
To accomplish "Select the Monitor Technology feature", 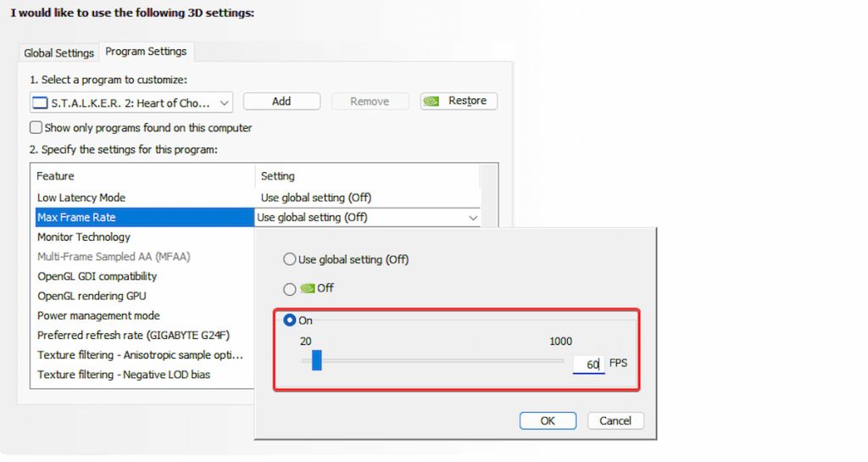I will (84, 237).
